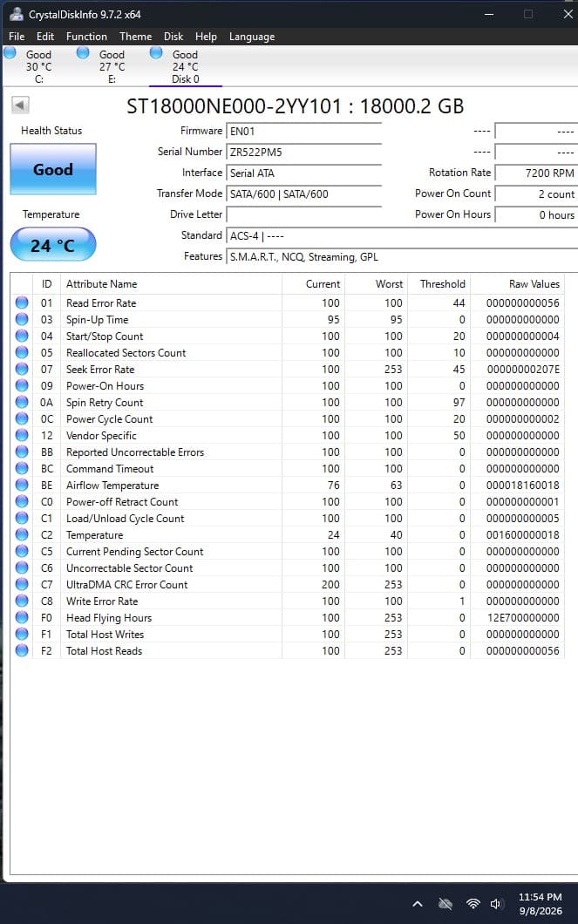Click the status orb for Write Error Rate
This screenshot has height=924, width=578.
pyautogui.click(x=22, y=601)
